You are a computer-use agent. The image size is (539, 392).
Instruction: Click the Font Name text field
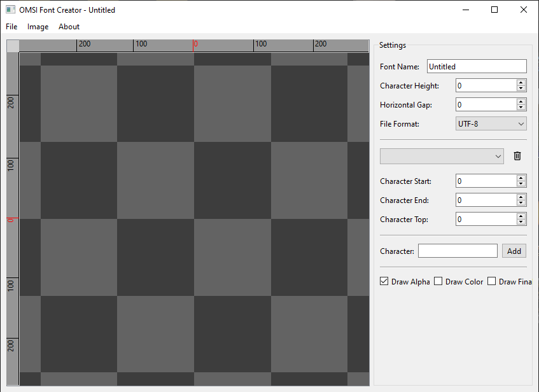pos(476,66)
